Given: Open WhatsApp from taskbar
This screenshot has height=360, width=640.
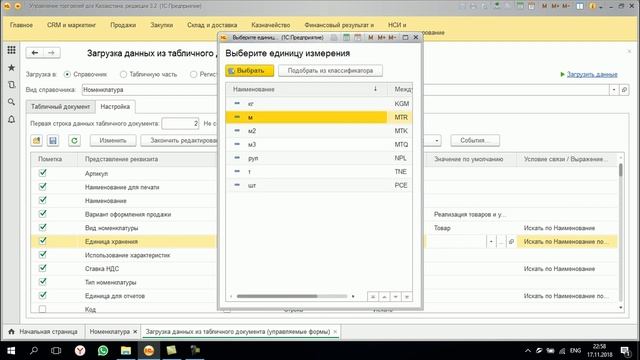Looking at the screenshot, I should (x=103, y=351).
